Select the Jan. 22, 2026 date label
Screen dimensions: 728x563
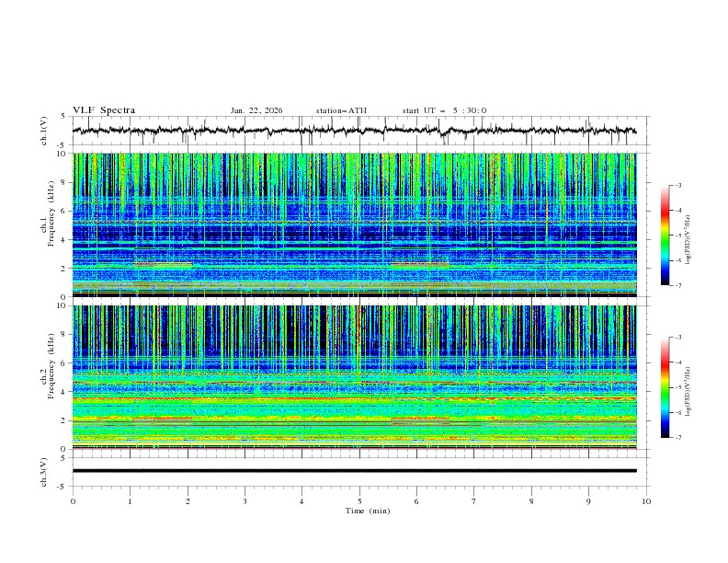coord(256,110)
